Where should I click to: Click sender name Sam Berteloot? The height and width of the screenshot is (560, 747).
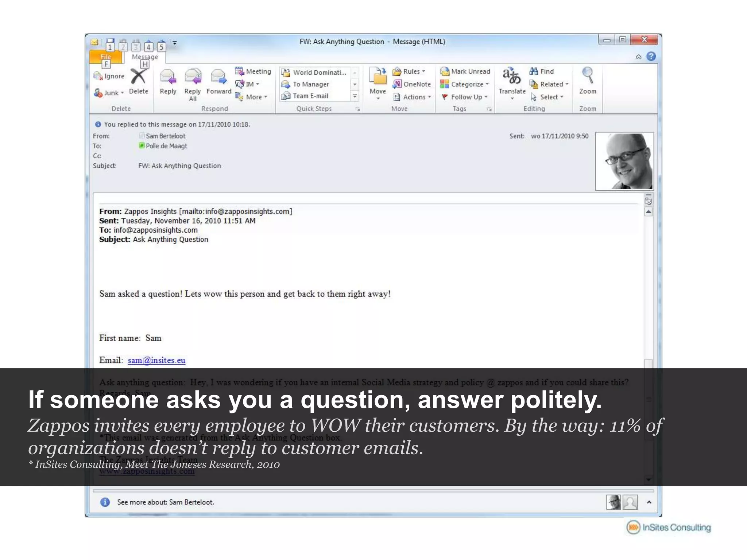click(166, 136)
